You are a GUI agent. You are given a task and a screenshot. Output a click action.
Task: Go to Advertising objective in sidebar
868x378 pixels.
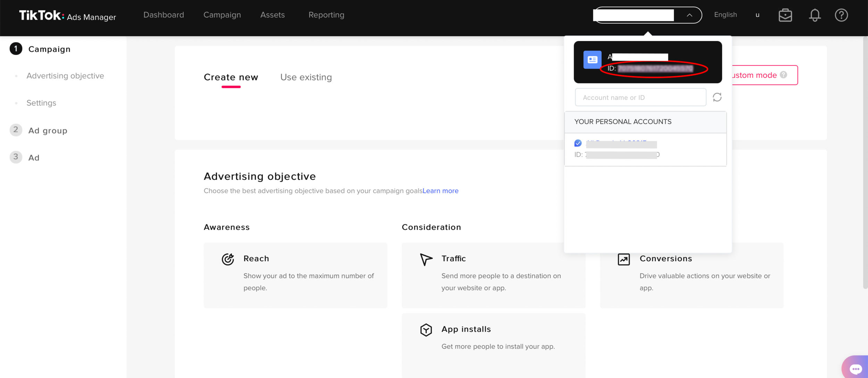pyautogui.click(x=65, y=76)
